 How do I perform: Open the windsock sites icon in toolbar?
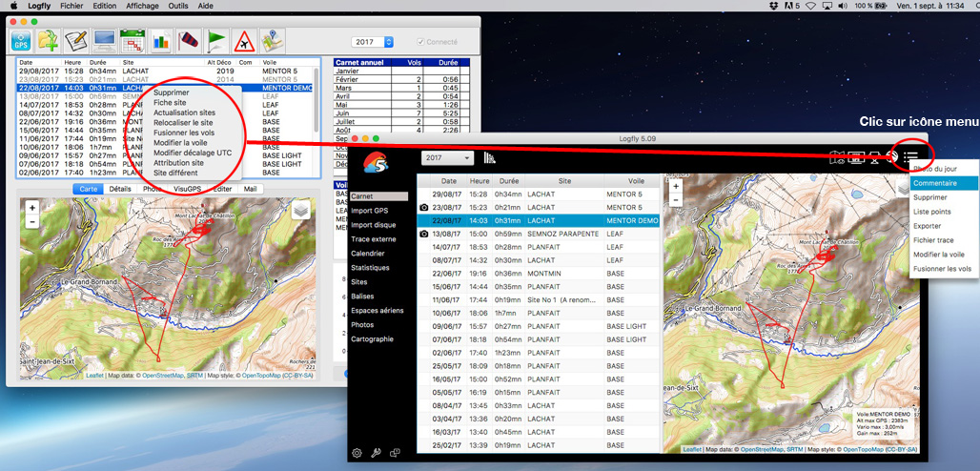(x=188, y=41)
